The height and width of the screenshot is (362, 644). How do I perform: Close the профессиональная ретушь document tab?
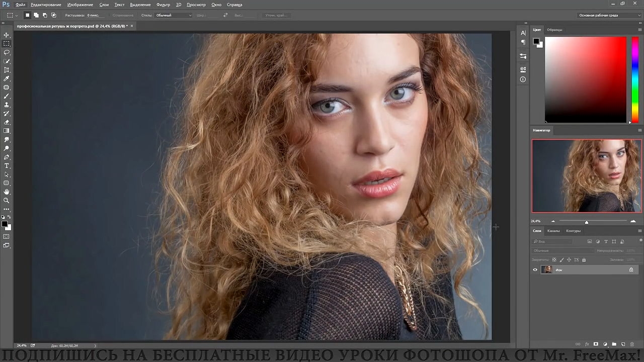tap(132, 26)
